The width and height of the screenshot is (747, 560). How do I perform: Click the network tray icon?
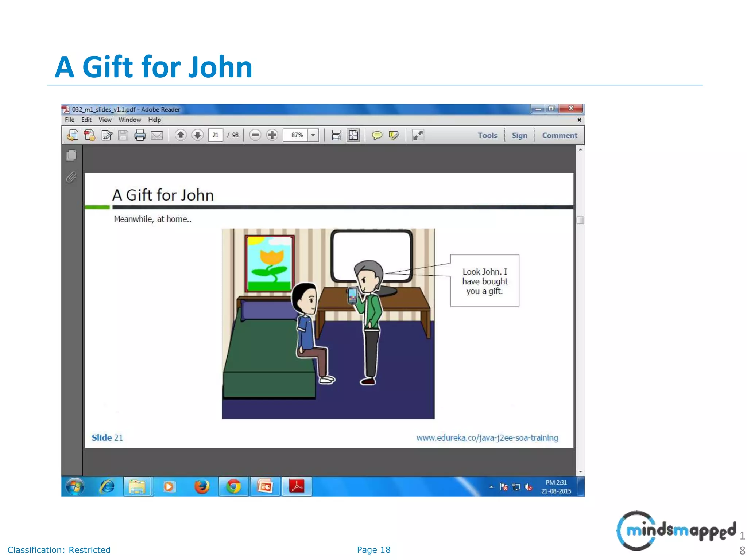(x=516, y=487)
